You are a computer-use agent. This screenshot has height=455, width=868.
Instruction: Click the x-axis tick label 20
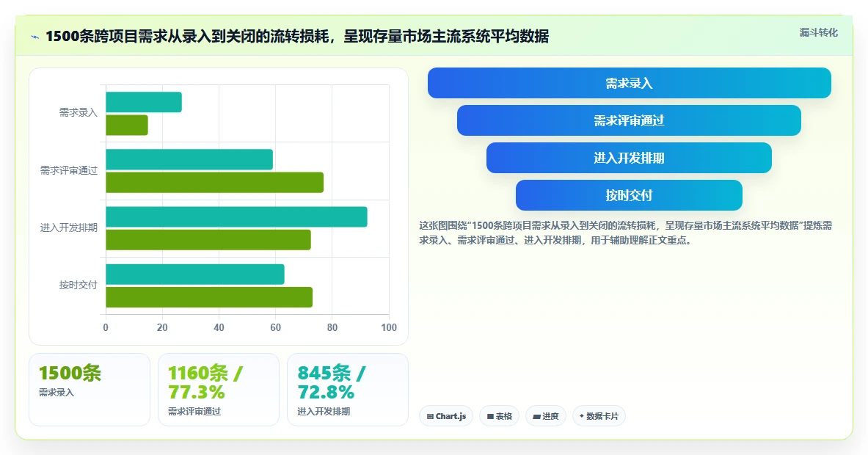click(x=162, y=328)
